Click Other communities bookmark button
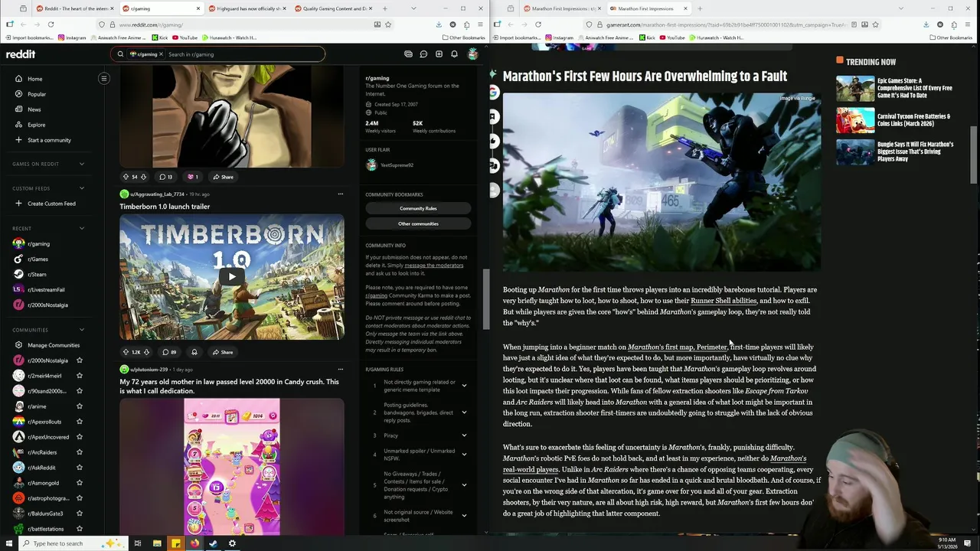Screen dimensions: 980x551 point(418,223)
